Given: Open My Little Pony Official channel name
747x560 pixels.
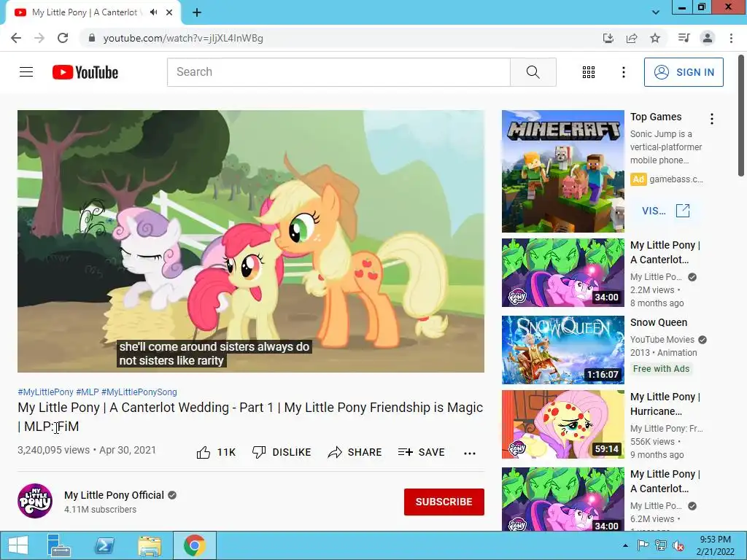Looking at the screenshot, I should 114,495.
